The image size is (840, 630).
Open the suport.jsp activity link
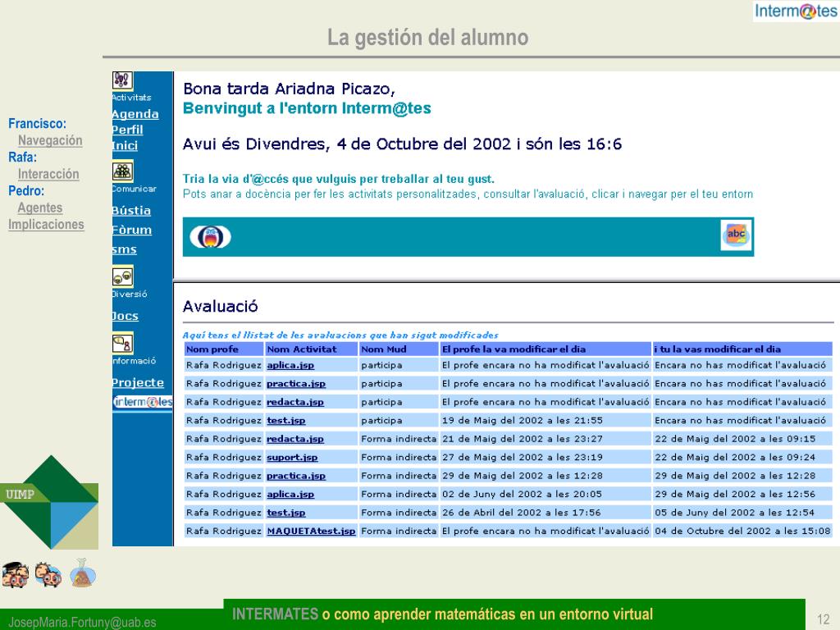tap(292, 458)
